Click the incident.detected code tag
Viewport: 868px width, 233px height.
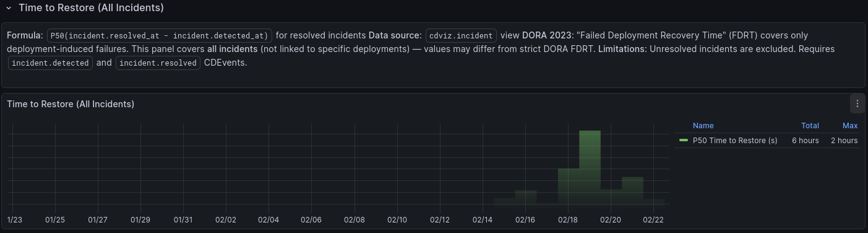tap(51, 63)
